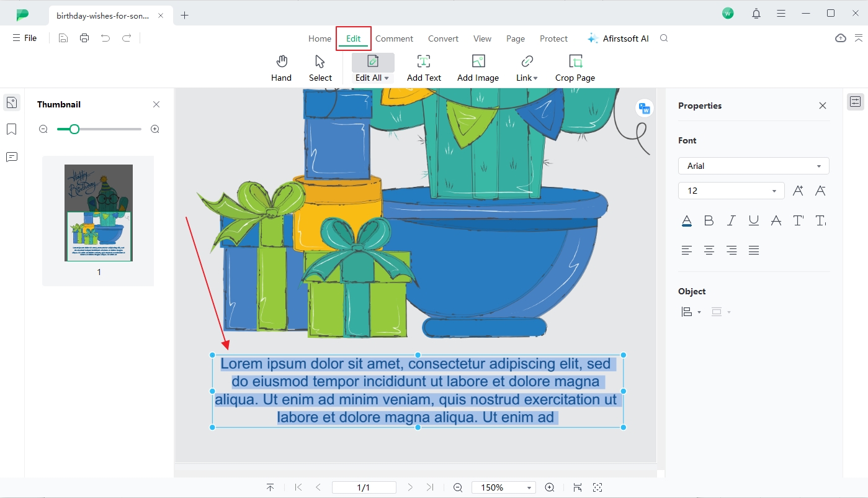Redo the last action
Image resolution: width=868 pixels, height=498 pixels.
coord(127,38)
